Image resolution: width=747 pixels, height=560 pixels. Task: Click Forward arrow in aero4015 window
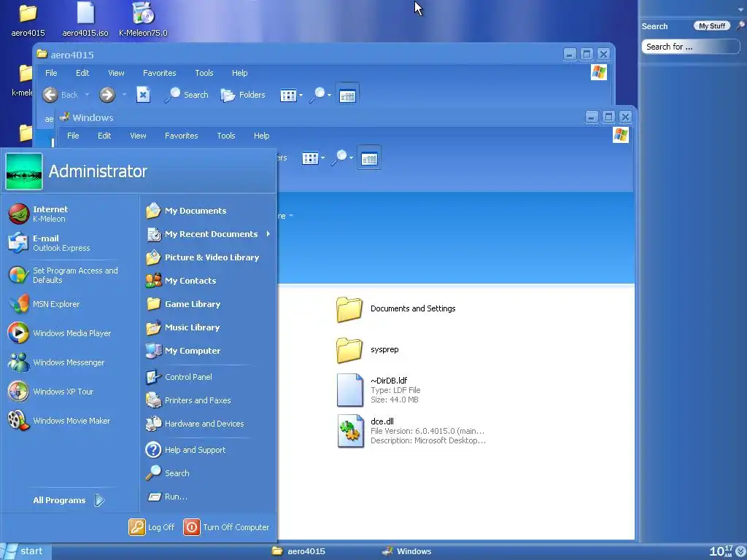pos(107,95)
